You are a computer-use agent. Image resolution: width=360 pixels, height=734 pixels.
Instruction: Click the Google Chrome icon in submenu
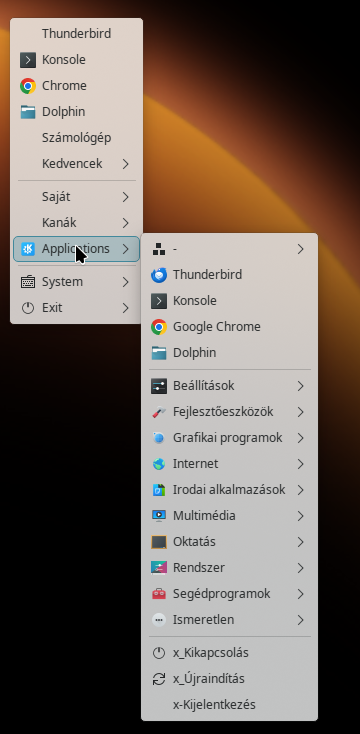pos(159,327)
